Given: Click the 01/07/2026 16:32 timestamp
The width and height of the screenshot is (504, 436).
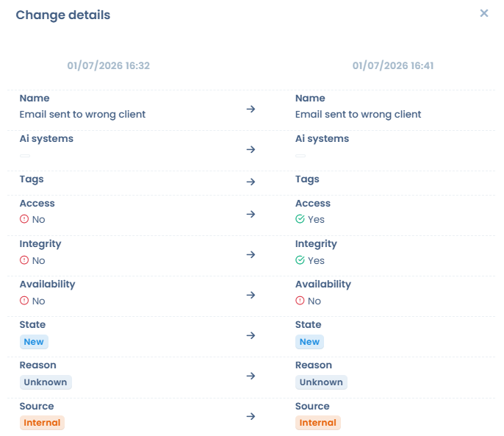Looking at the screenshot, I should coord(108,65).
